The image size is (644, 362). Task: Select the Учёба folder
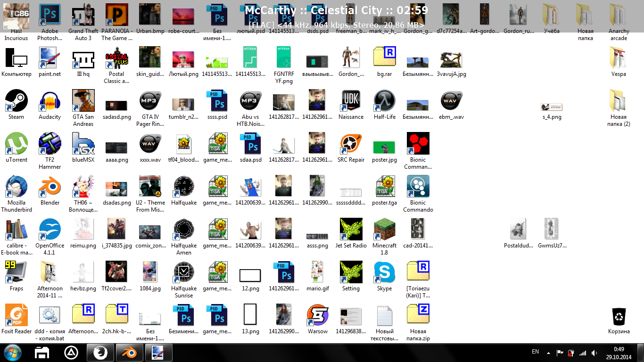(x=551, y=16)
